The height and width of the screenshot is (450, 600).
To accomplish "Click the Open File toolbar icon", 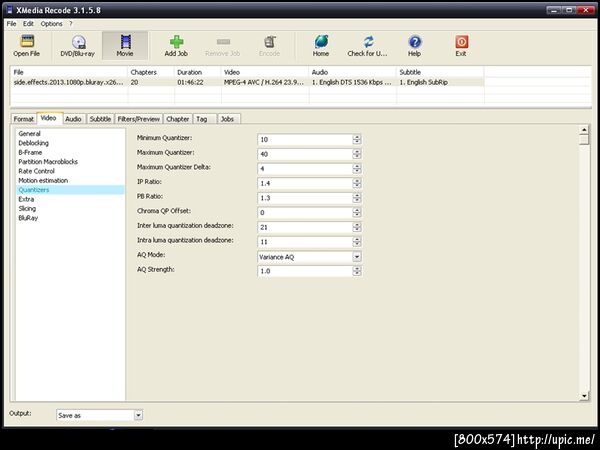I will [x=27, y=41].
